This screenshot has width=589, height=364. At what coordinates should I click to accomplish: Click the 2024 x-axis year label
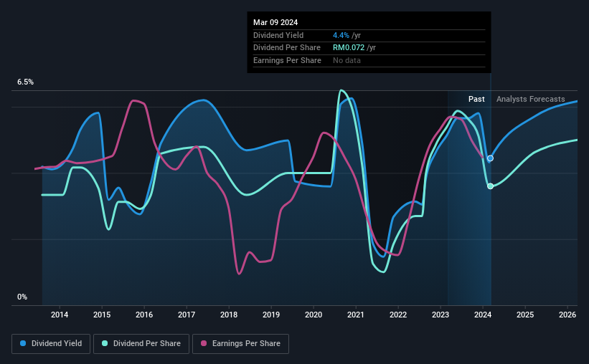point(483,315)
